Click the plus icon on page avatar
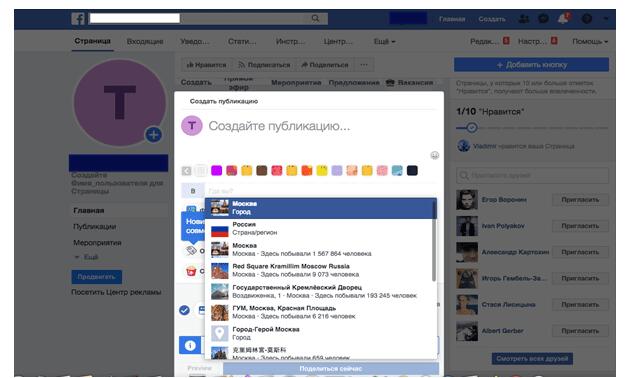Viewport: 625px width, 378px height. [x=153, y=134]
